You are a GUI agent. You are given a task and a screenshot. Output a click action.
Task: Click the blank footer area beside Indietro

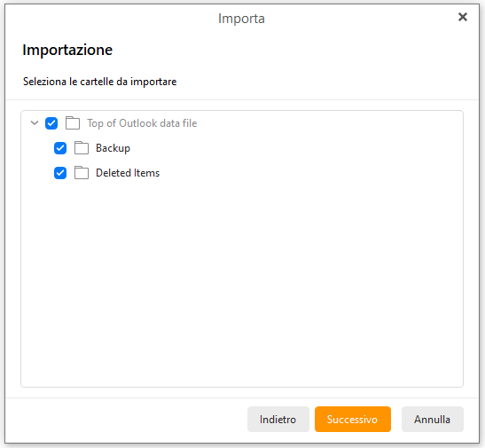click(124, 420)
